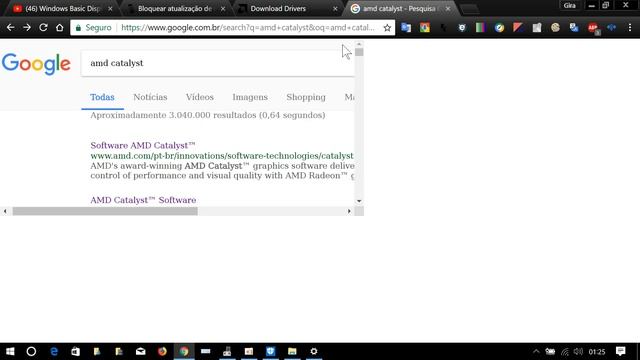
Task: Open the Adblock Plus ABP extension
Action: pyautogui.click(x=593, y=28)
